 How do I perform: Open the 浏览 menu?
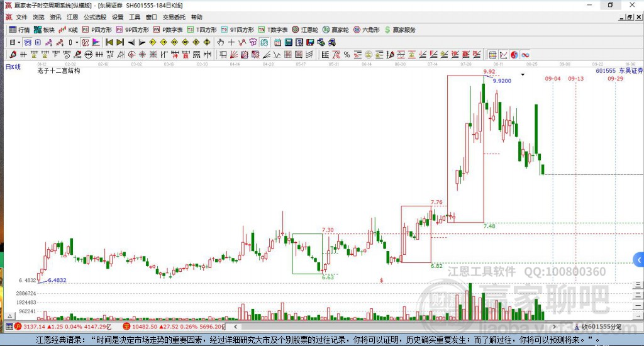click(x=38, y=17)
